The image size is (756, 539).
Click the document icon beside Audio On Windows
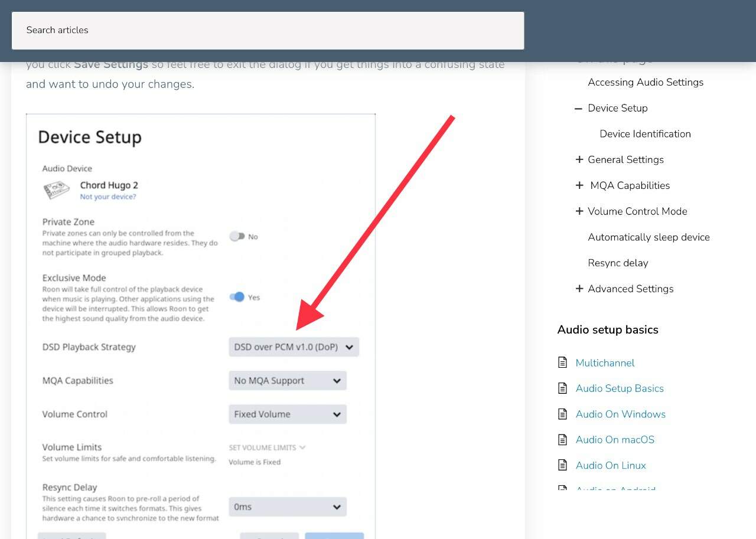point(562,414)
